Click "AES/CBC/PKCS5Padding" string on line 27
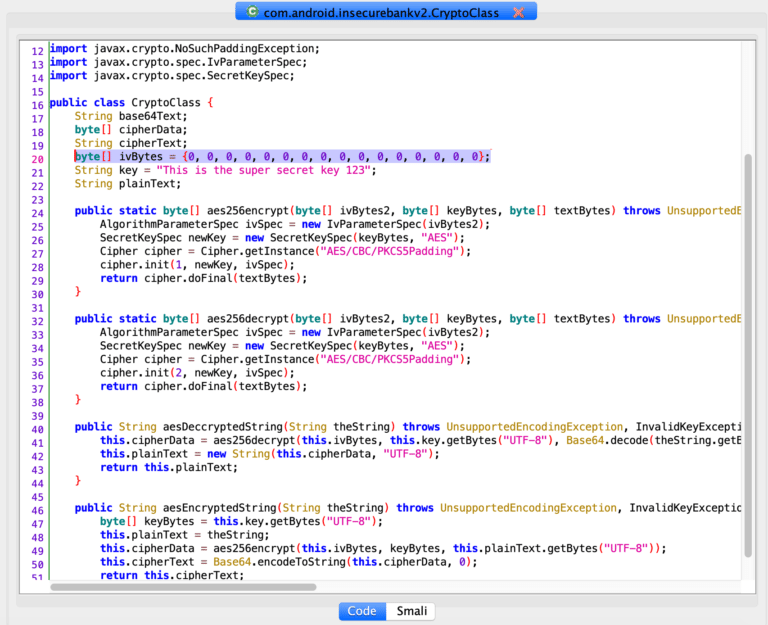768x625 pixels. point(390,251)
